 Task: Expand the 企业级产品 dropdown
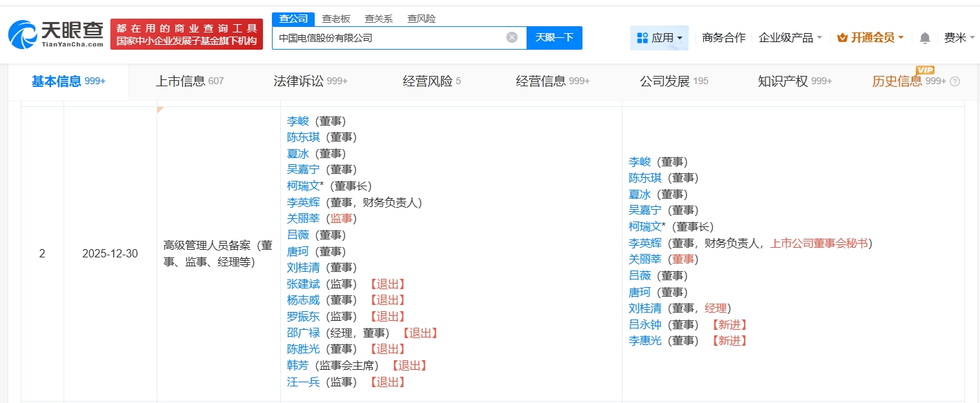point(790,38)
